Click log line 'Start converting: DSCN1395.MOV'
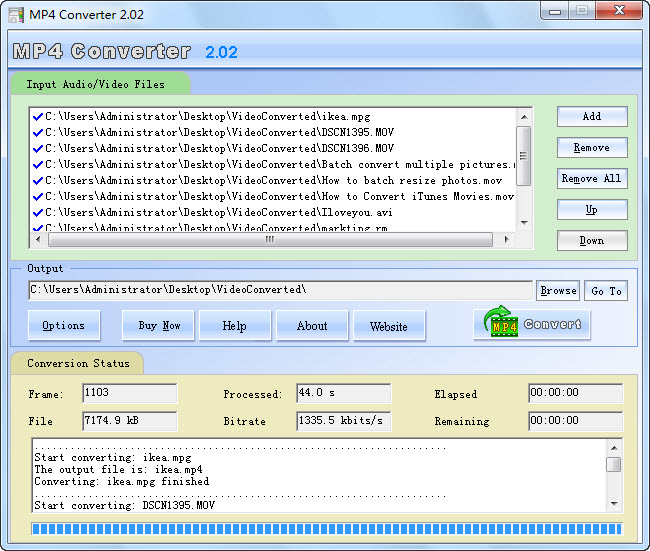Image resolution: width=650 pixels, height=551 pixels. click(x=124, y=506)
